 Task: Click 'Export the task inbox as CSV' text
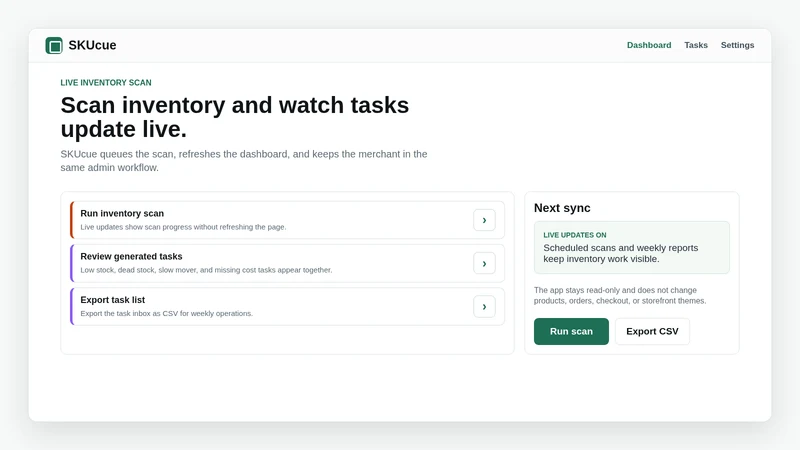pos(166,313)
